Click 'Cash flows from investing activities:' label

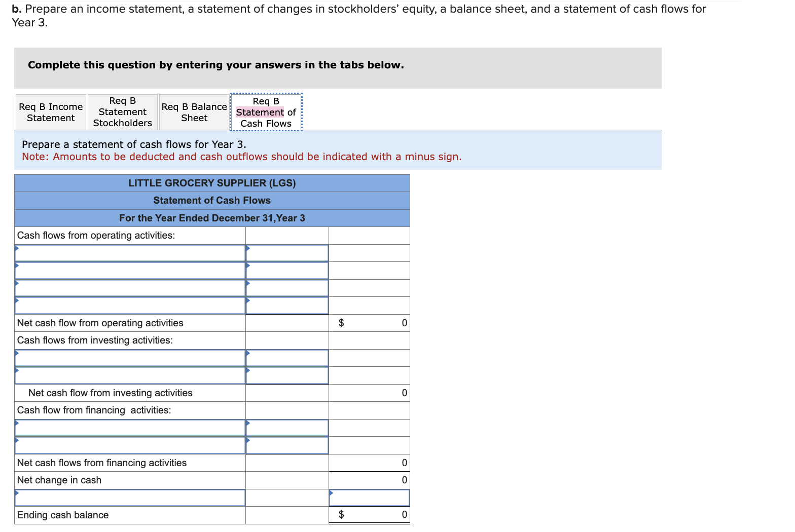[x=95, y=340]
